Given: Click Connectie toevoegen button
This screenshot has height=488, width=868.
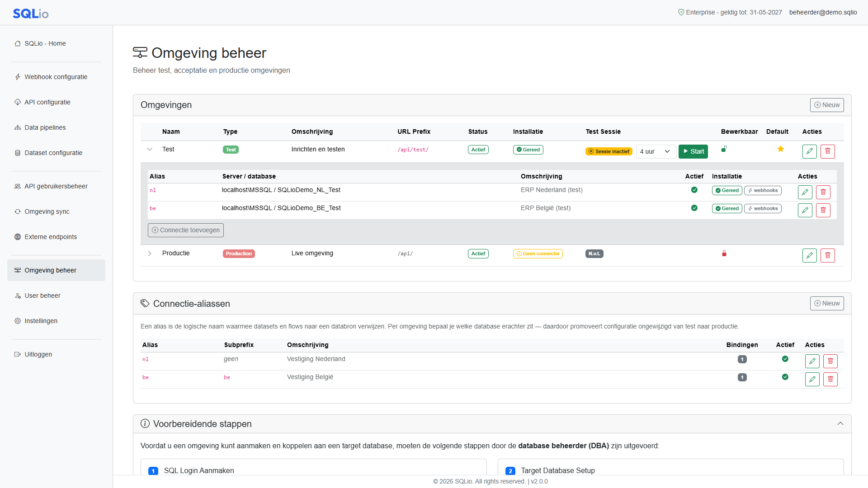Looking at the screenshot, I should pyautogui.click(x=186, y=230).
